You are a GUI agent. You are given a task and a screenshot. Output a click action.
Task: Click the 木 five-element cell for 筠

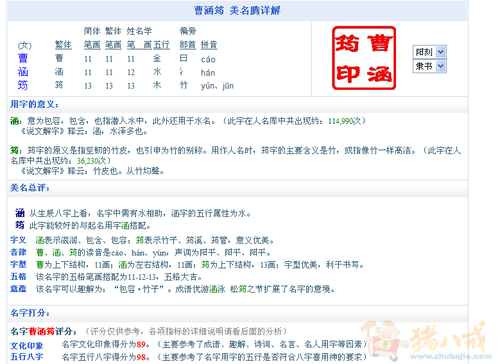(x=157, y=85)
